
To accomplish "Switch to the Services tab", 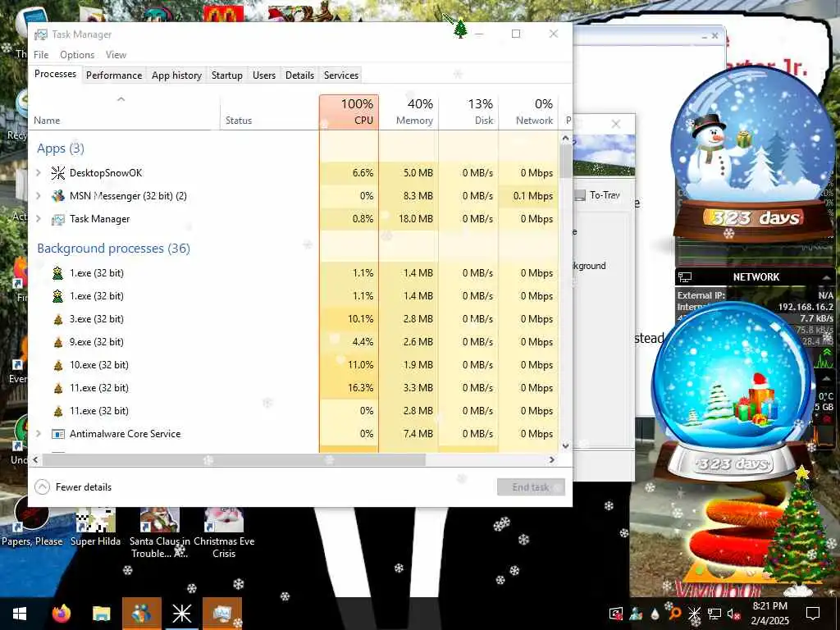I will 340,75.
